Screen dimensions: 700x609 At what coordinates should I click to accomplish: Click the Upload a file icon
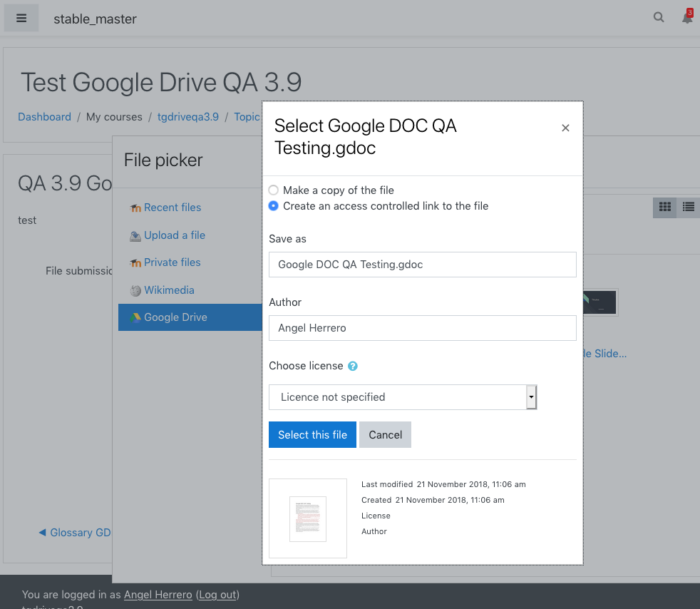[x=135, y=236]
